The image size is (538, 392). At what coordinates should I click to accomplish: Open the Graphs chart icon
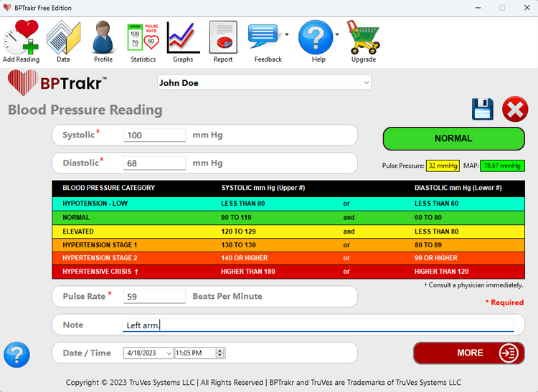pyautogui.click(x=183, y=39)
